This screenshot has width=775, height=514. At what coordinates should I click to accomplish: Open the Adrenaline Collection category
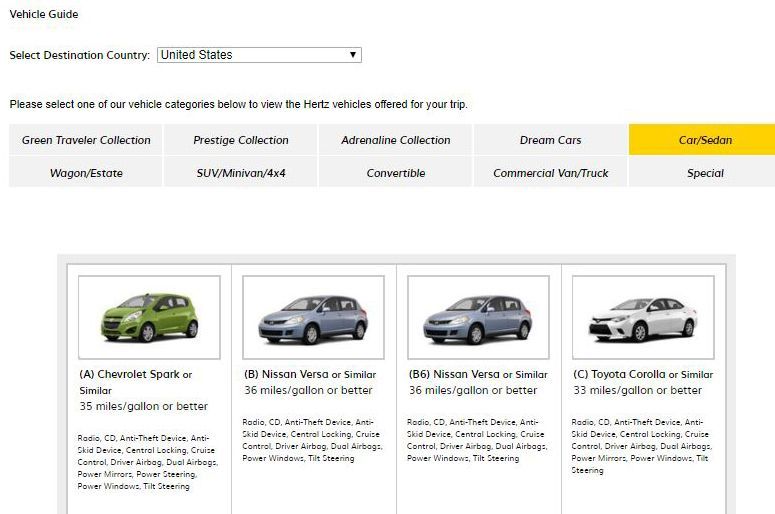pyautogui.click(x=395, y=140)
